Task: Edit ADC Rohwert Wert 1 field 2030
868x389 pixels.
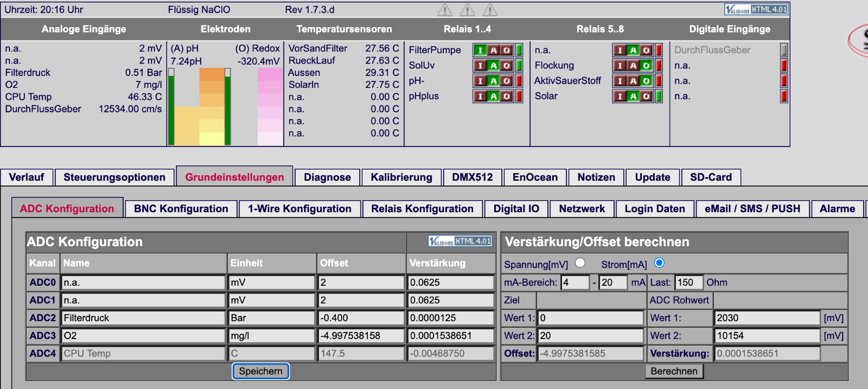Action: click(x=767, y=318)
